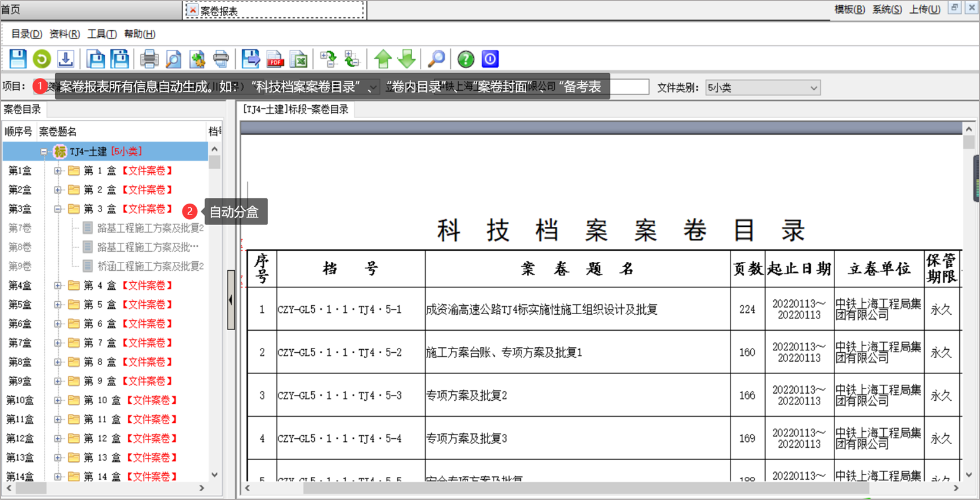Select the 案卷报表 tab
The image size is (980, 500).
(275, 10)
